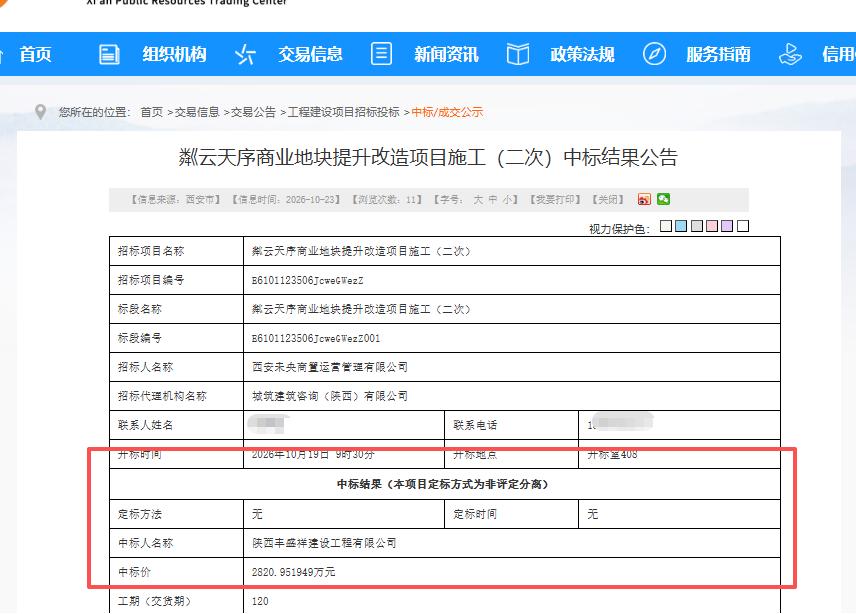Click the 标段名称 label cell

click(x=176, y=309)
